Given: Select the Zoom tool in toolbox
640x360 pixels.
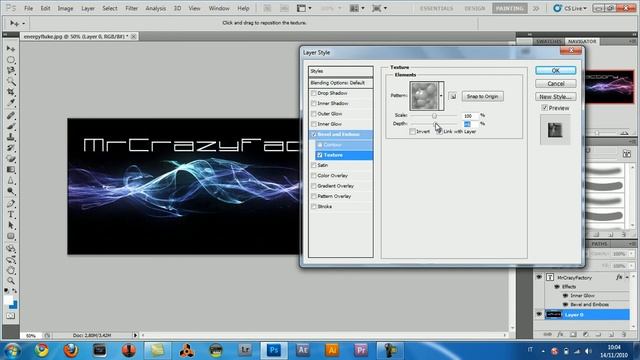Looking at the screenshot, I should tap(11, 281).
